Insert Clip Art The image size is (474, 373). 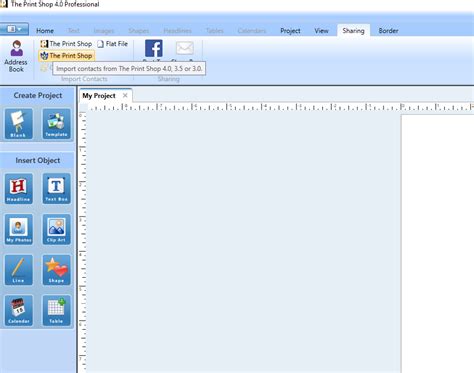pos(57,229)
